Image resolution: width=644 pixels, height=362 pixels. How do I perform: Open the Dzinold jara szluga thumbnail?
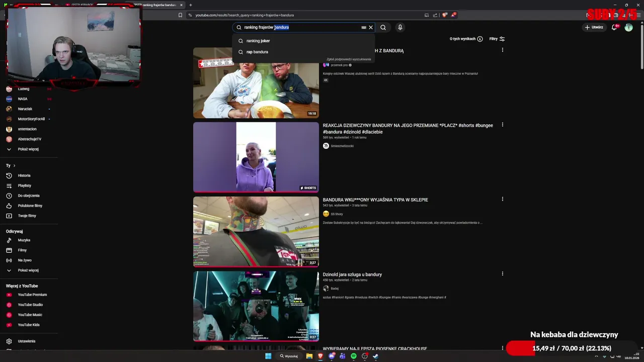pyautogui.click(x=256, y=306)
